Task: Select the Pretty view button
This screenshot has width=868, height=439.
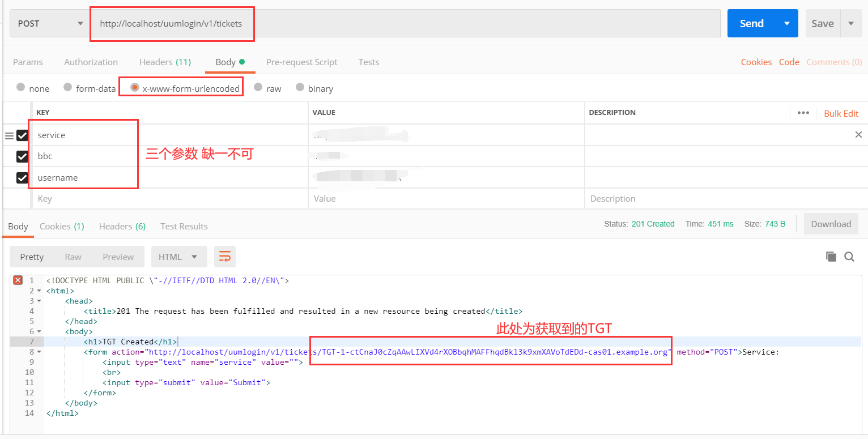Action: click(x=32, y=257)
